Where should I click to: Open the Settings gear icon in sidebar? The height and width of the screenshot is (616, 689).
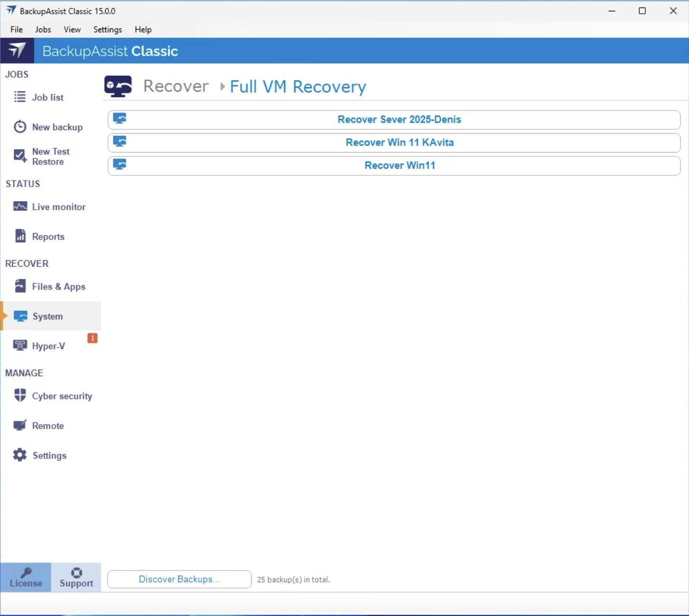pos(20,455)
